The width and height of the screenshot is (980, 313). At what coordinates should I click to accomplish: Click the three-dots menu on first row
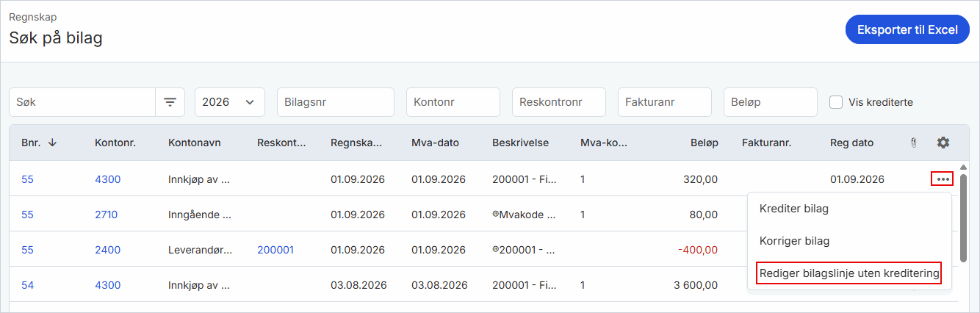(x=943, y=179)
